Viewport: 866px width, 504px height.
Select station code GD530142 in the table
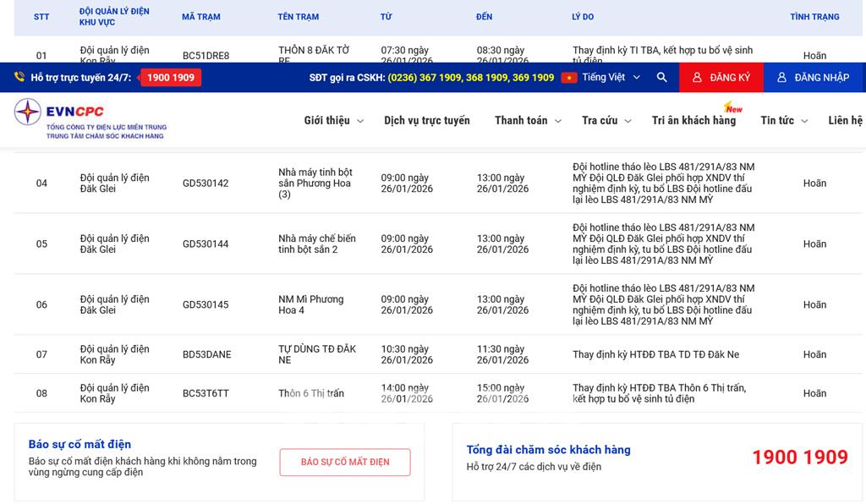[206, 184]
